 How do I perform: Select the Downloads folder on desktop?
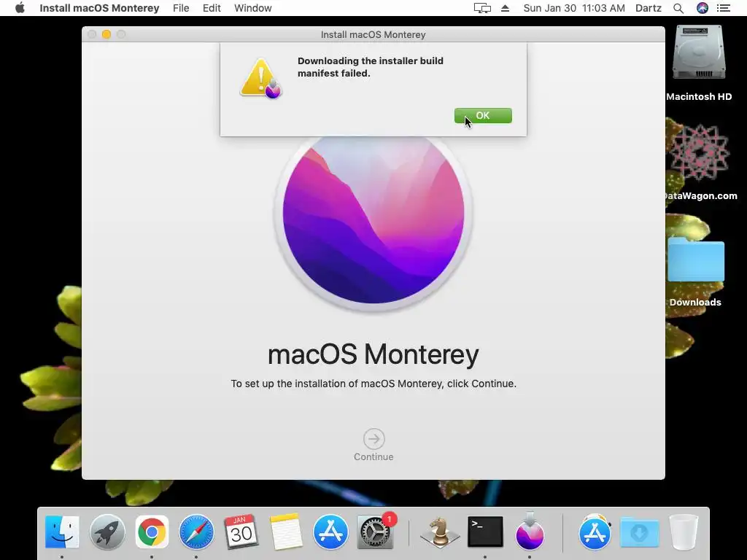(695, 271)
